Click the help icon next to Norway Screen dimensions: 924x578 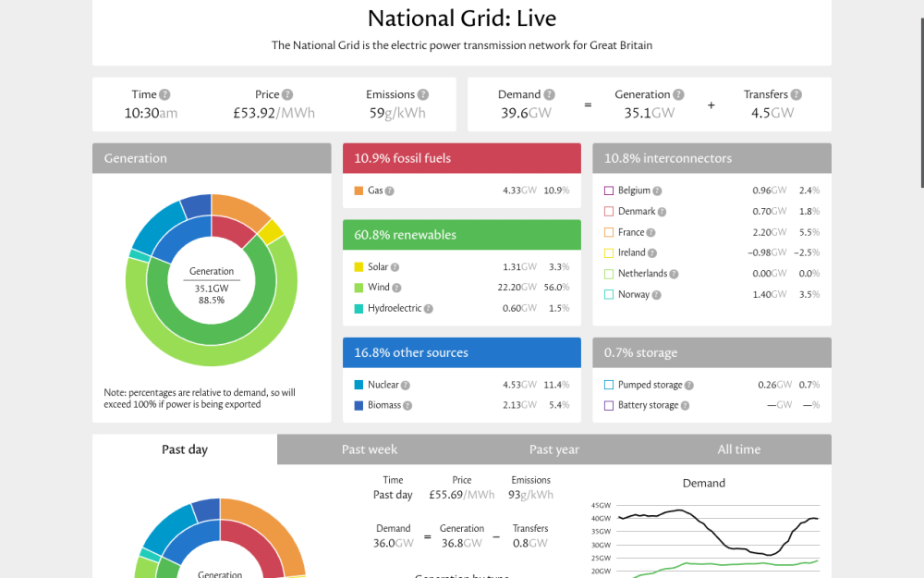pos(656,295)
